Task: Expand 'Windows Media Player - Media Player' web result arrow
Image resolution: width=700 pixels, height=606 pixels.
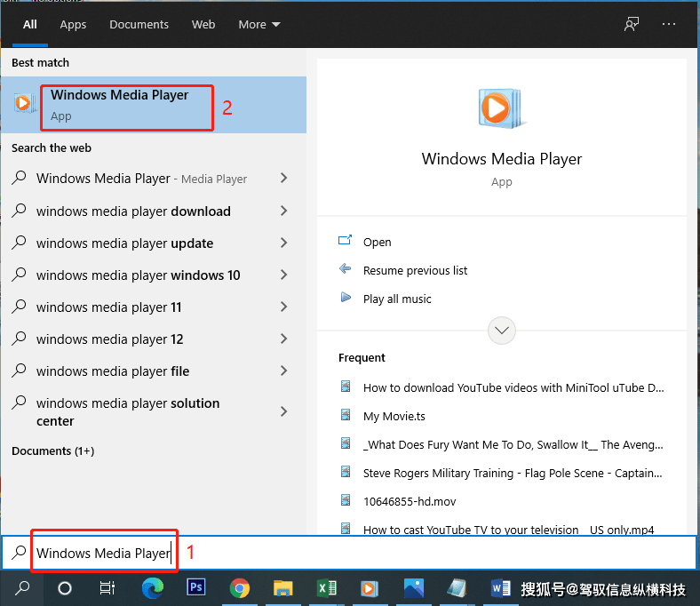Action: click(x=284, y=179)
